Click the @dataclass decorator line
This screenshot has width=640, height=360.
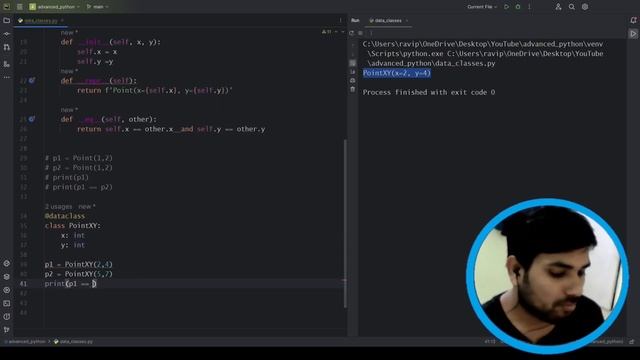coord(65,216)
